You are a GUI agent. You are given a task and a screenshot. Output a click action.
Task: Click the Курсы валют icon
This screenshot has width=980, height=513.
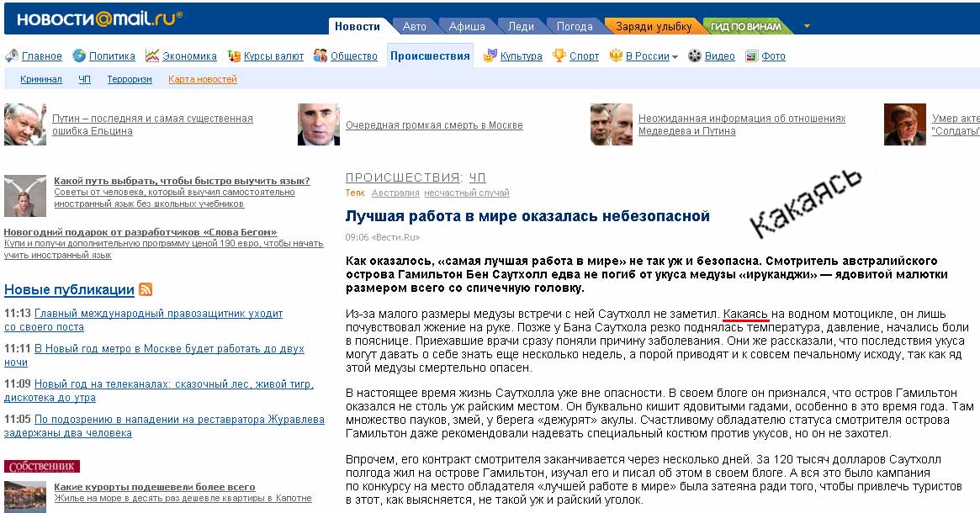tap(234, 56)
